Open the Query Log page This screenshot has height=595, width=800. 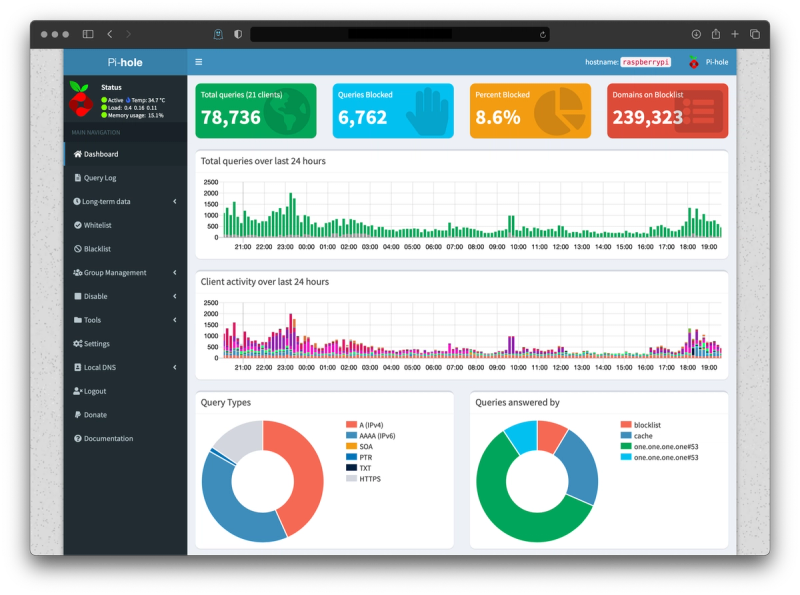point(126,178)
